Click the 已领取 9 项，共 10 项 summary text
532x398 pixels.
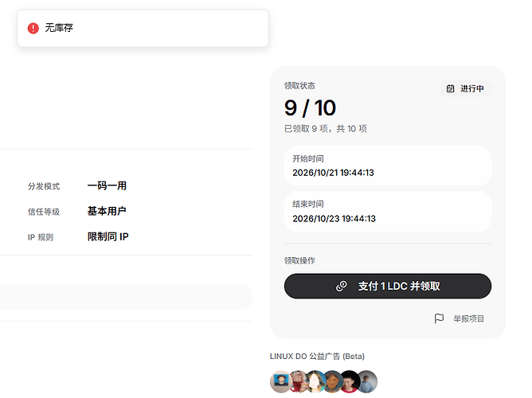326,129
